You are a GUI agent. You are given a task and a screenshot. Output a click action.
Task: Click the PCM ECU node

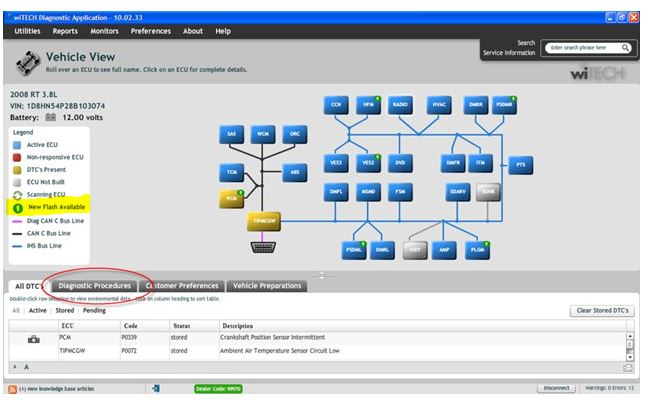click(x=231, y=199)
